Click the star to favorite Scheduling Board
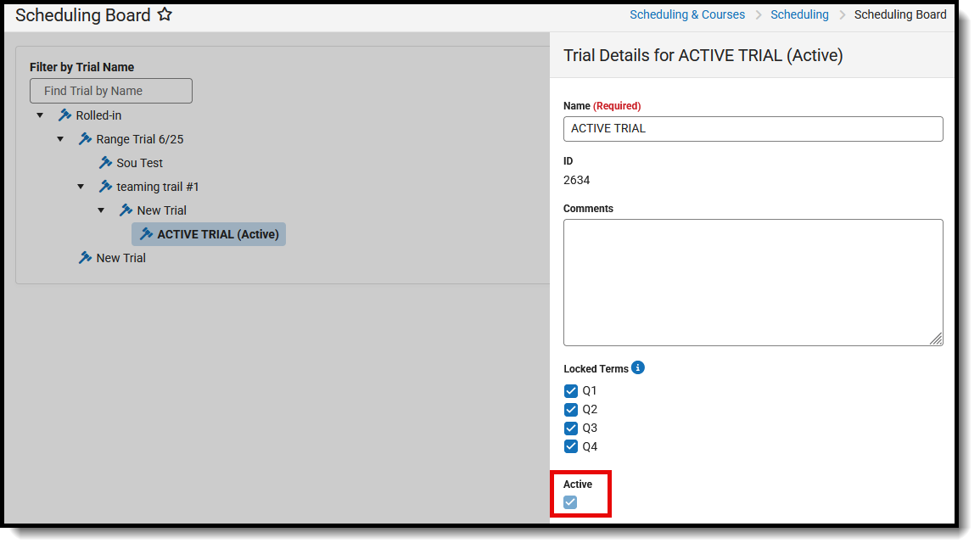The image size is (980, 549). tap(165, 14)
